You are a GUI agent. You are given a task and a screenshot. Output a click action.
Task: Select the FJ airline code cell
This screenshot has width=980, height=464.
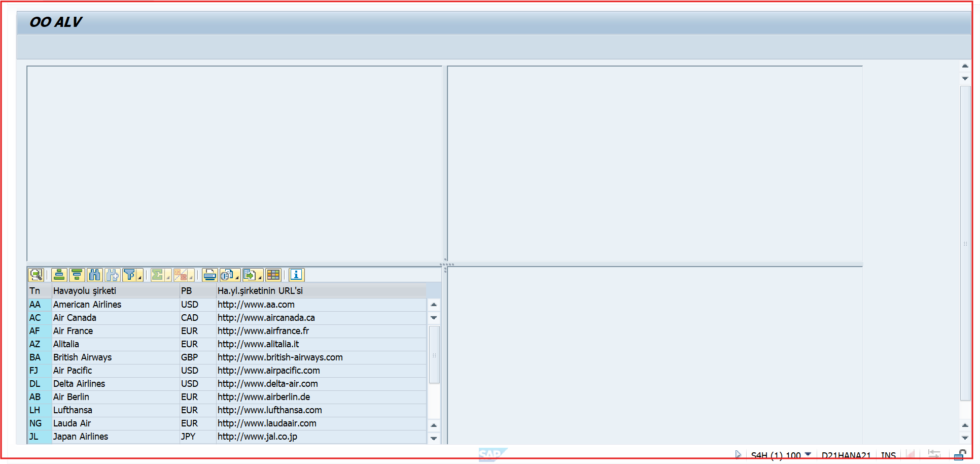[40, 371]
